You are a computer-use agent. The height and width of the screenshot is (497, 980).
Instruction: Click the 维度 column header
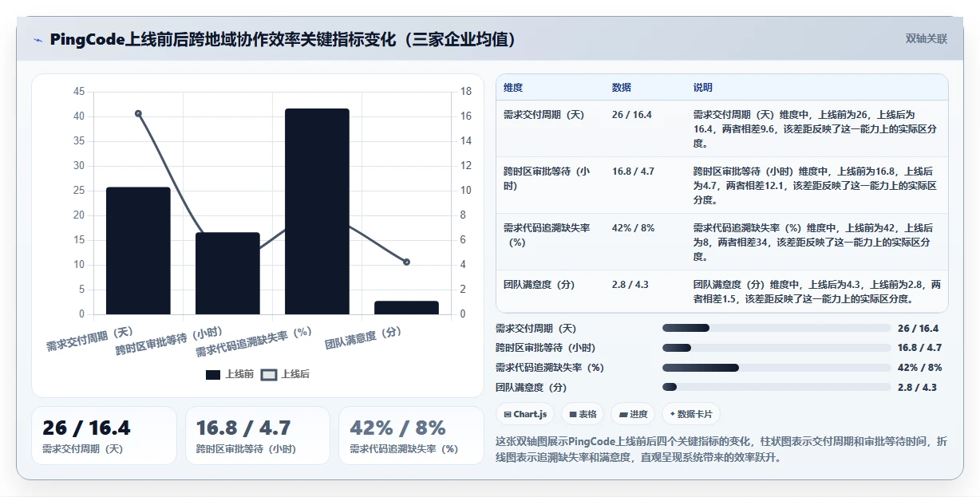point(513,87)
